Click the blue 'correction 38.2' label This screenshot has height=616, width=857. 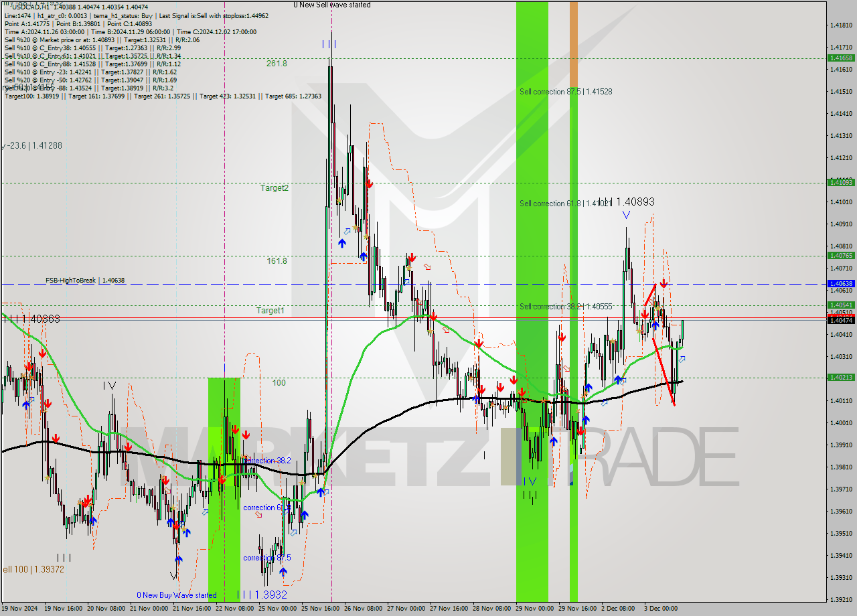267,461
